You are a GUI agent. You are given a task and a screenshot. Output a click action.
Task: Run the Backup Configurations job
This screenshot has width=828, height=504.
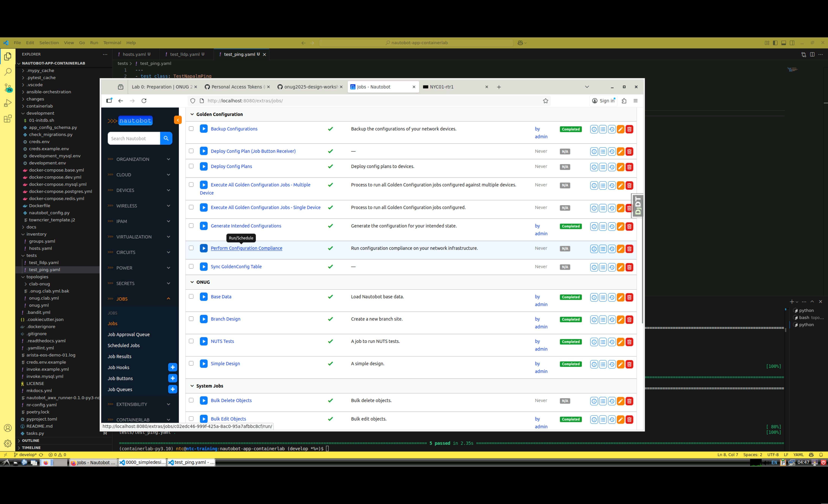coord(204,129)
